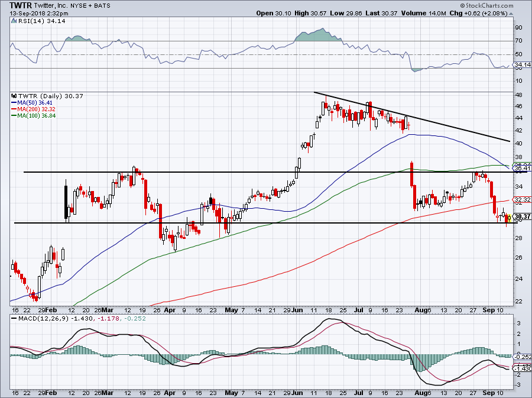Click the StockCharts.com copyright watermark link

[x=487, y=5]
